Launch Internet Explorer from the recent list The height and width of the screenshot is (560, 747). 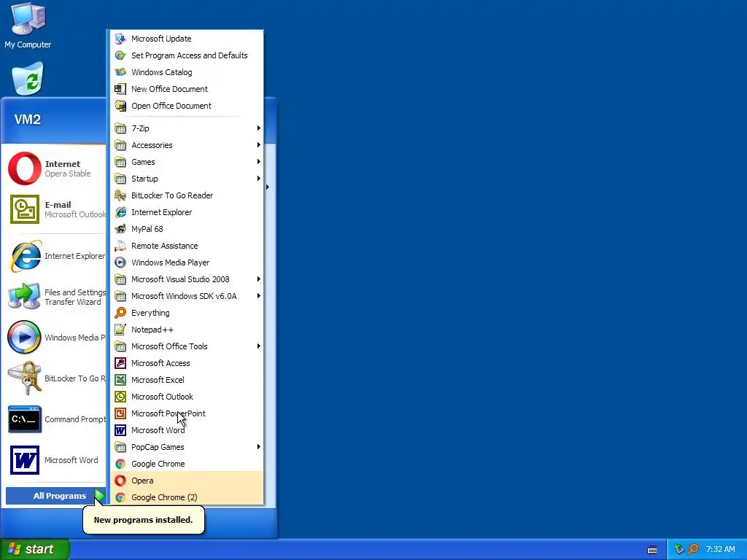[x=55, y=256]
